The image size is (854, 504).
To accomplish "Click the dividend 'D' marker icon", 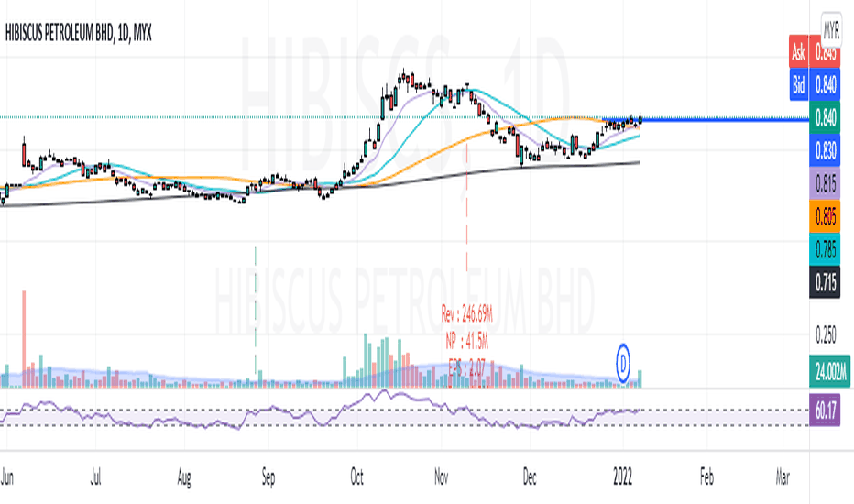I will 622,363.
